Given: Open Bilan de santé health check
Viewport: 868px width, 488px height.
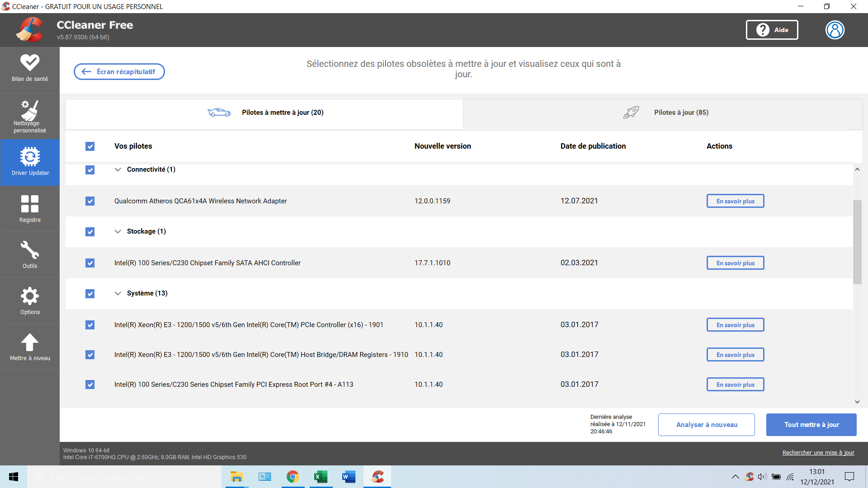Looking at the screenshot, I should point(30,69).
